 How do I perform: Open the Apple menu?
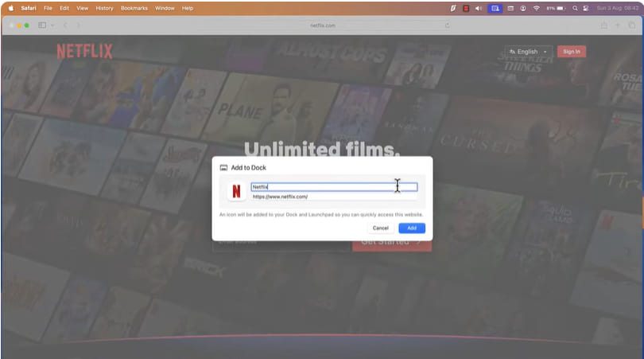coord(11,8)
